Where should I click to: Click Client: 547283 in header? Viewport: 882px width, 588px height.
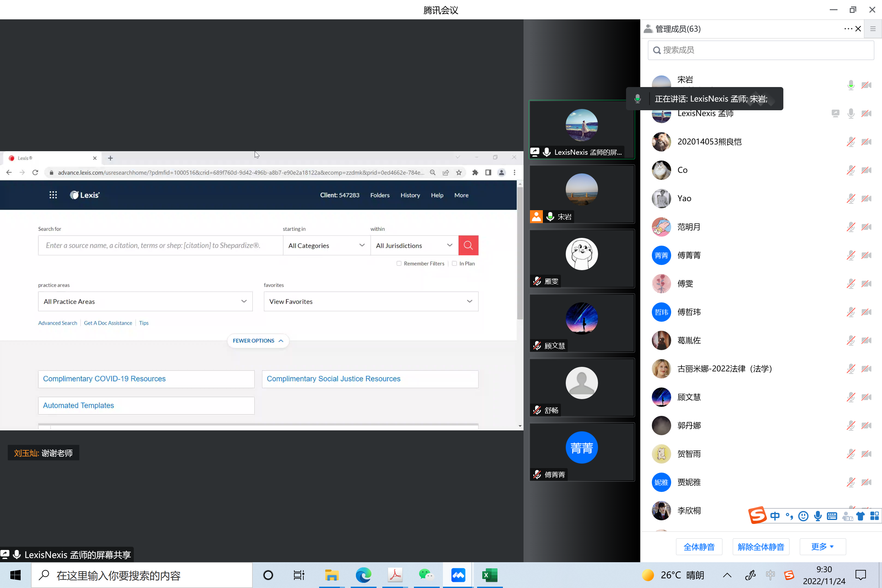(x=340, y=195)
